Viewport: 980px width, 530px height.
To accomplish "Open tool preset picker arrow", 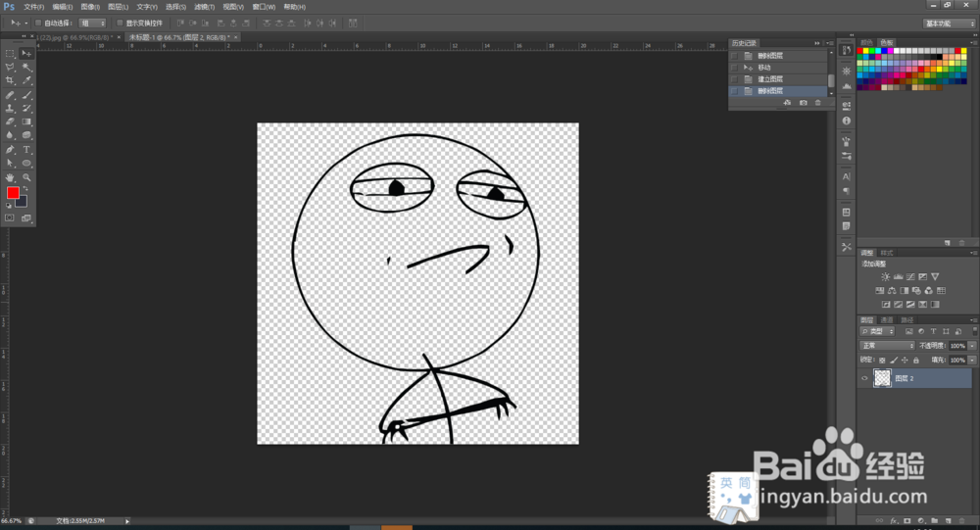I will pos(26,24).
